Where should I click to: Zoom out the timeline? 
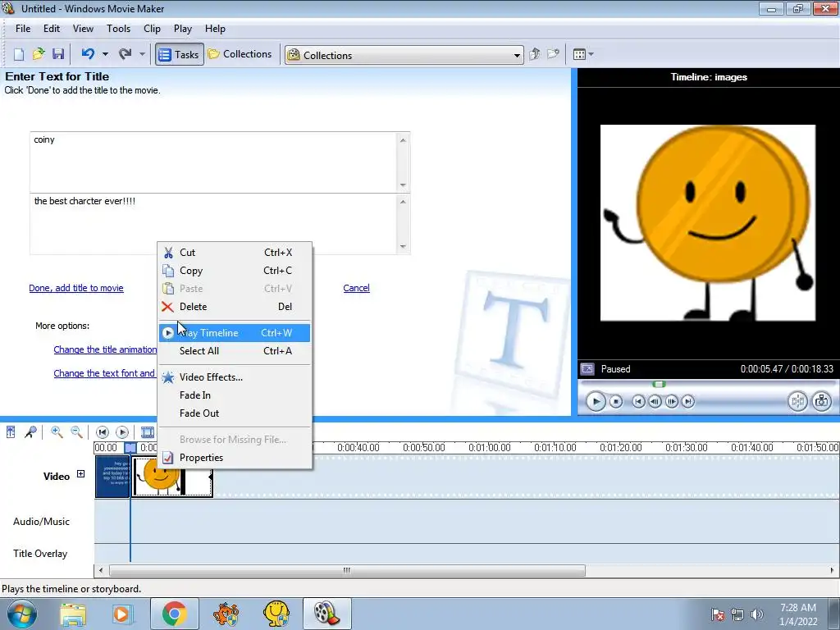tap(76, 431)
